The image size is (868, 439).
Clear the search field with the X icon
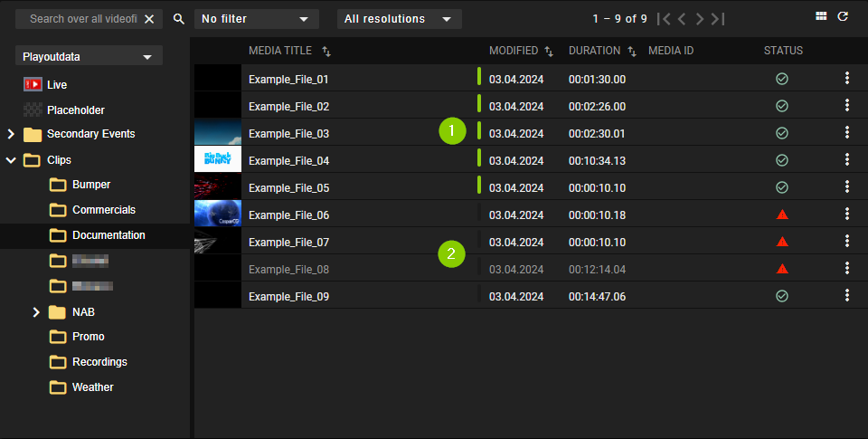pos(149,19)
